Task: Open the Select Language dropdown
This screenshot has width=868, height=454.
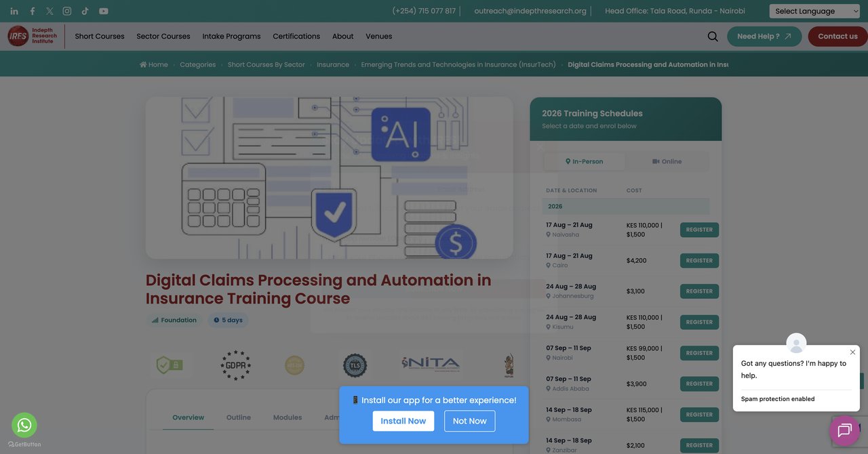Action: click(814, 11)
